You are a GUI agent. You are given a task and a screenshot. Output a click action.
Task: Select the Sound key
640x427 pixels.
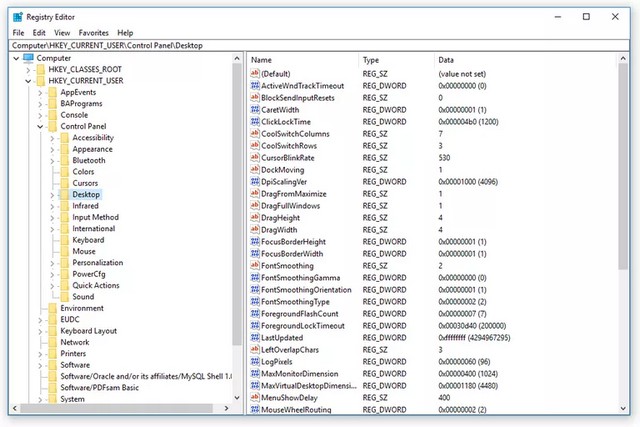pos(83,297)
